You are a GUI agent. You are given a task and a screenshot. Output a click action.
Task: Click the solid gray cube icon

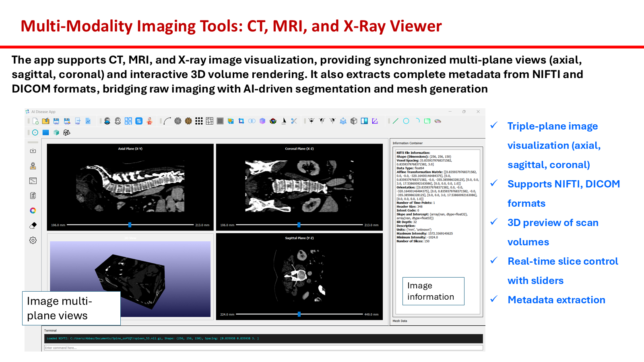pyautogui.click(x=354, y=121)
